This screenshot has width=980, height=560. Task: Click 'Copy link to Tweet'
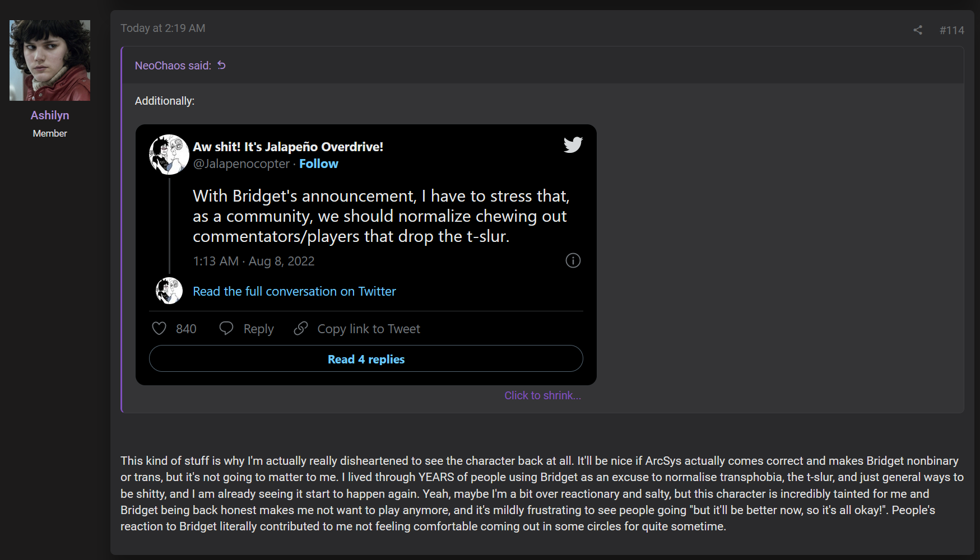[x=369, y=329]
